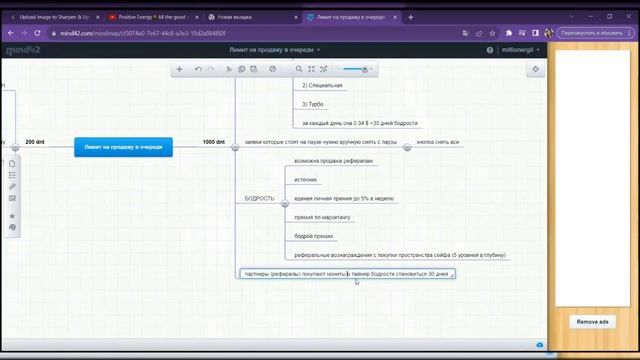640x360 pixels.
Task: Open the to-do list icon in the side panel
Action: click(x=12, y=175)
